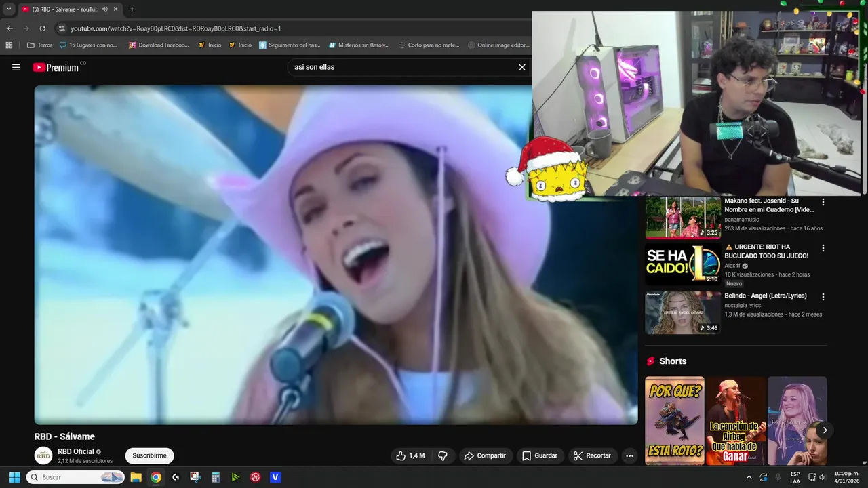Open options menu for URGENTE RIOT video
This screenshot has height=488, width=868.
coord(823,248)
